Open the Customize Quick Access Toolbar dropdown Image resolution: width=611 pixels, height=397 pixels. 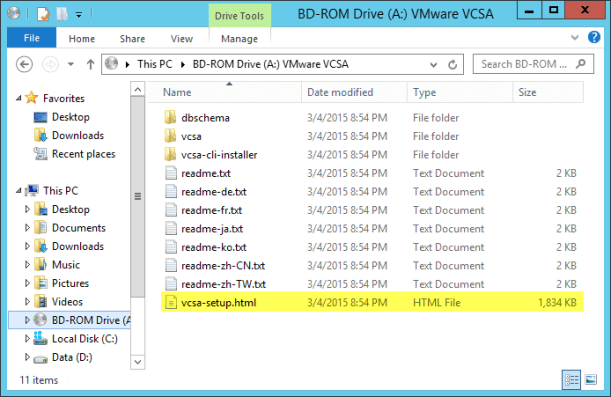[x=79, y=15]
